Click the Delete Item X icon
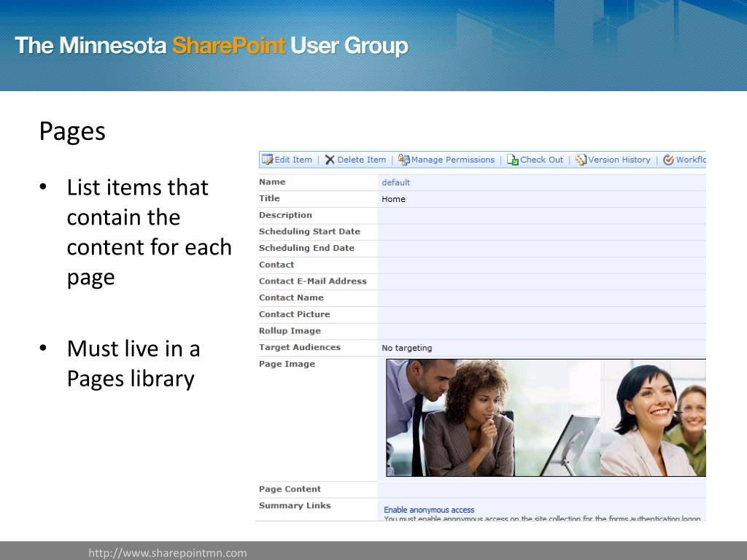747x560 pixels. point(330,160)
